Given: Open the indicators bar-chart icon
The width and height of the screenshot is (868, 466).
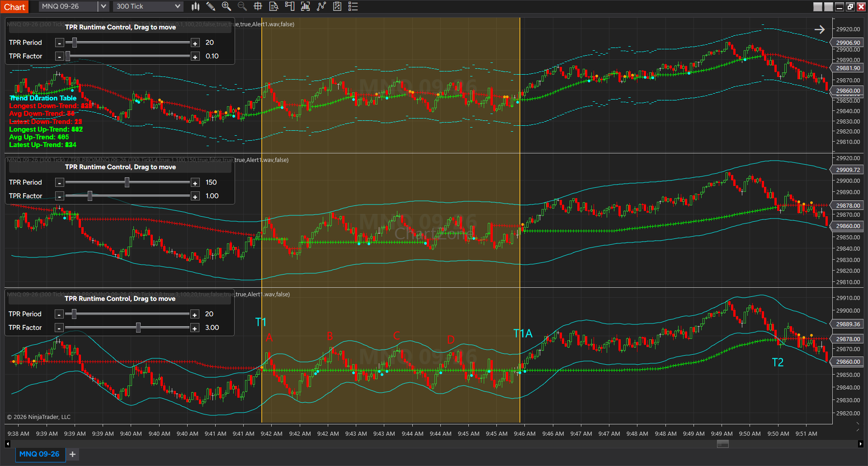Looking at the screenshot, I should pyautogui.click(x=306, y=6).
